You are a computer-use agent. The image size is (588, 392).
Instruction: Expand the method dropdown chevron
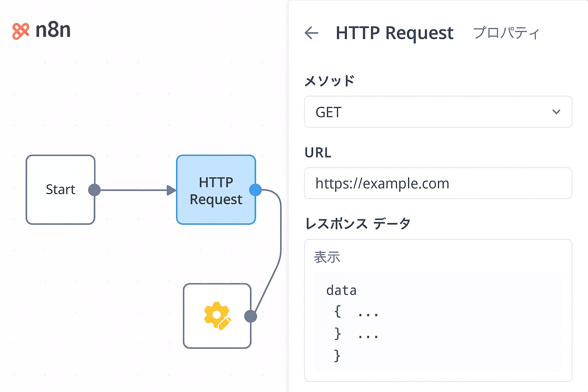point(556,112)
